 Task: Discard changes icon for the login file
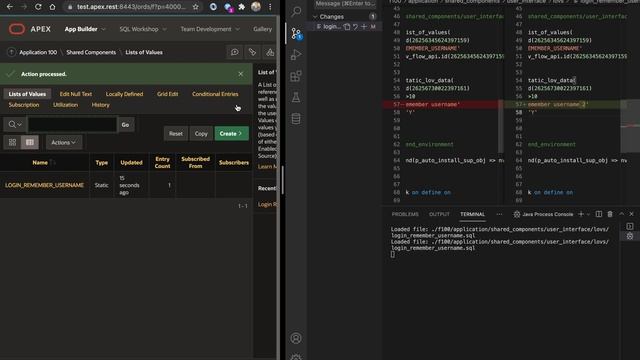pos(356,27)
